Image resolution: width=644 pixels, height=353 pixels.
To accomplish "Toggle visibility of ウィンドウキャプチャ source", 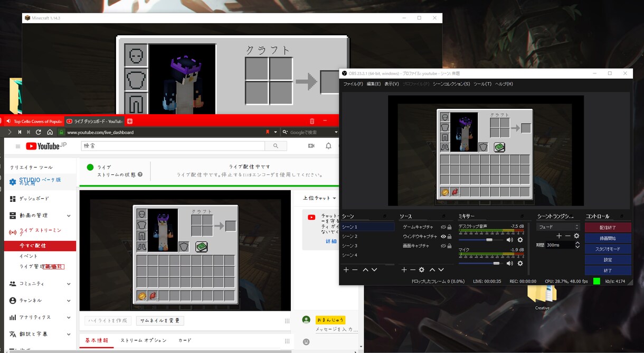I will (x=443, y=236).
